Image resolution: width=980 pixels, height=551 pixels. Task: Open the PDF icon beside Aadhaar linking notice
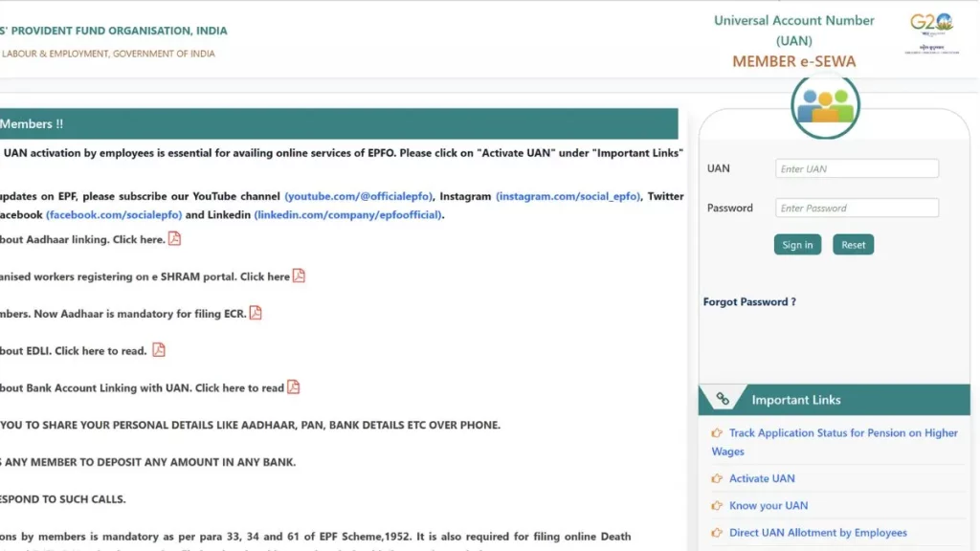[x=174, y=239]
